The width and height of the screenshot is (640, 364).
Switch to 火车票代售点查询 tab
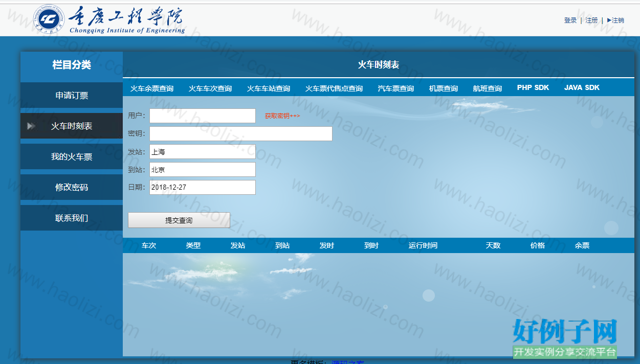pos(334,88)
